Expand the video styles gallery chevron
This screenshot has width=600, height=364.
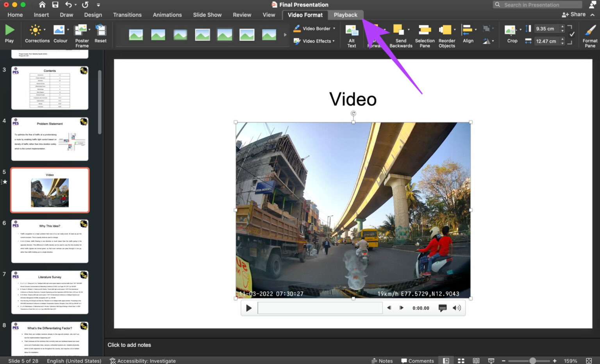pos(285,34)
